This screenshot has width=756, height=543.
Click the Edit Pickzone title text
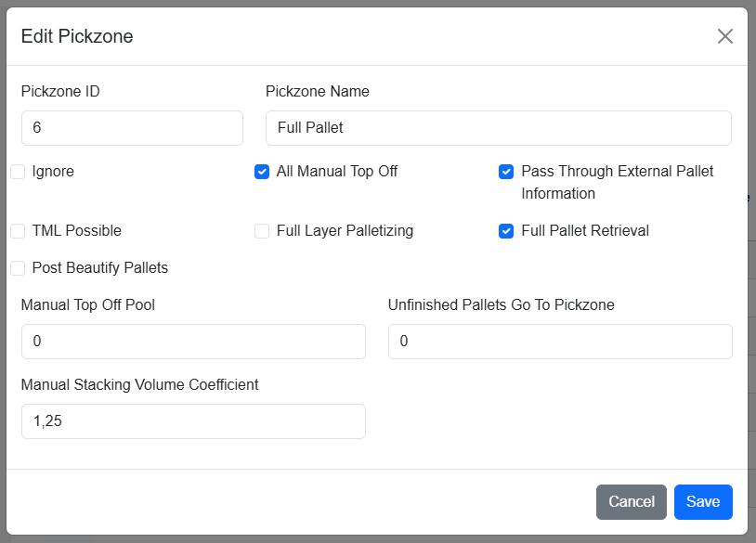click(77, 36)
